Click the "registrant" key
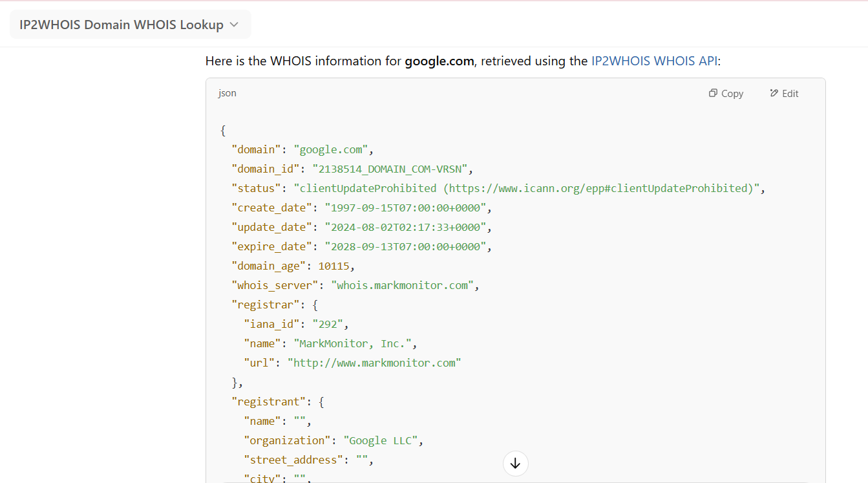The height and width of the screenshot is (483, 868). point(269,402)
